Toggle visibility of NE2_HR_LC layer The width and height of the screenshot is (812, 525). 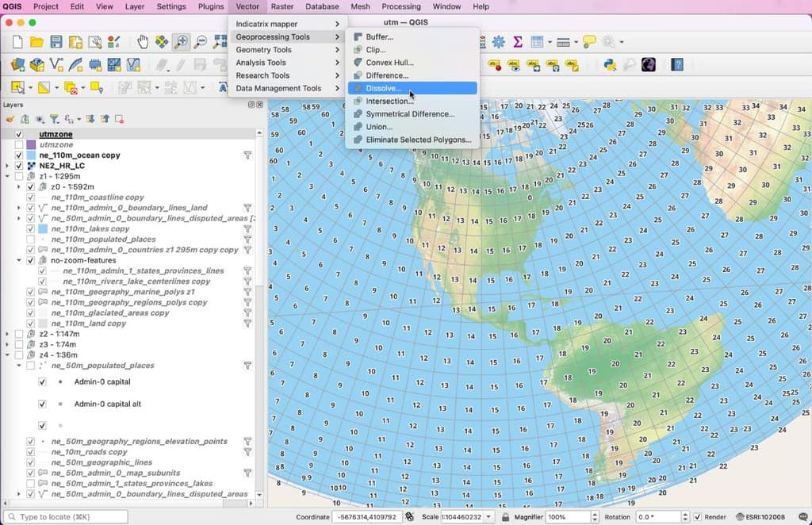pyautogui.click(x=19, y=166)
